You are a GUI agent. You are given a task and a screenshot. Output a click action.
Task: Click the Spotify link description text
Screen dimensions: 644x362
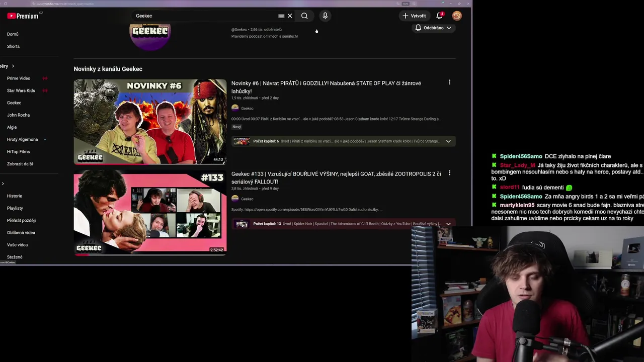pos(307,210)
